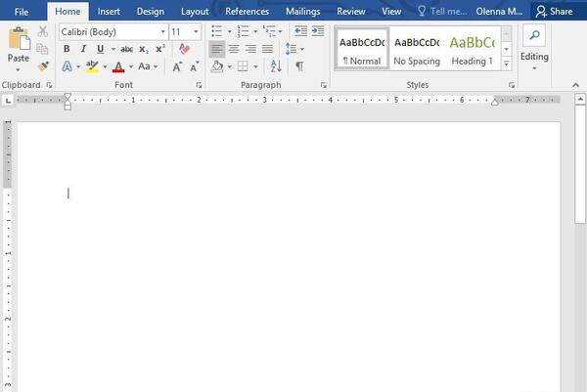
Task: Click tab selector at ruler corner
Action: click(8, 101)
